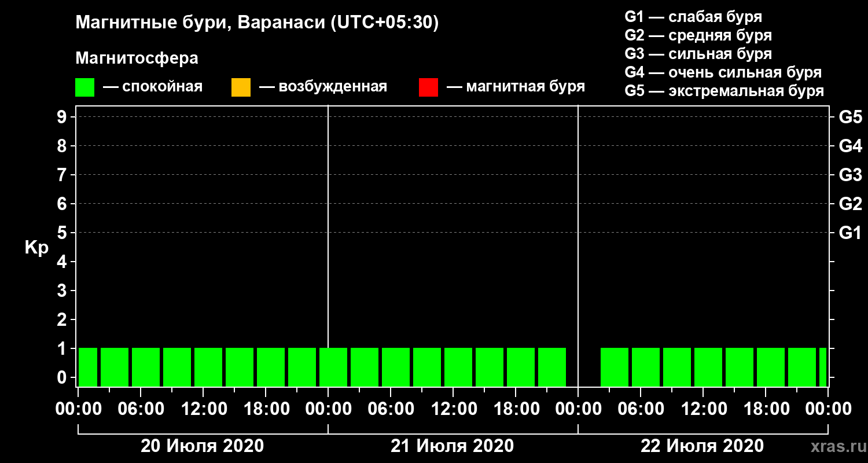
Task: Click the 00:00 label starting 22 Июля
Action: (578, 409)
